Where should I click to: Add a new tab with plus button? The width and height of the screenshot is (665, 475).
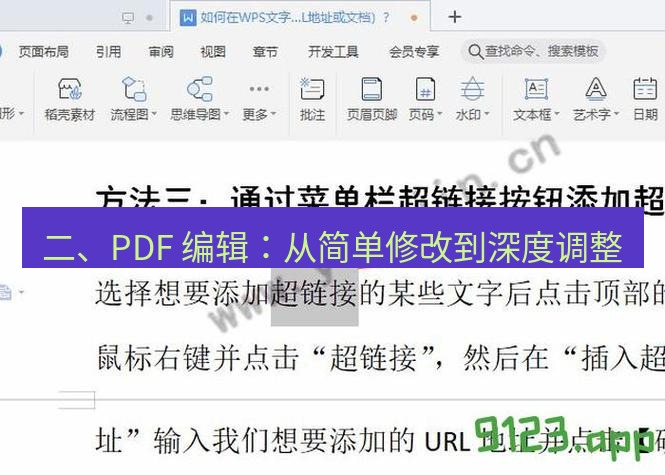tap(454, 17)
